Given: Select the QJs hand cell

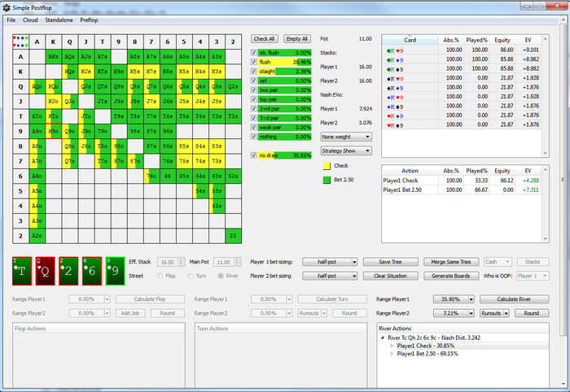Looking at the screenshot, I should click(86, 86).
